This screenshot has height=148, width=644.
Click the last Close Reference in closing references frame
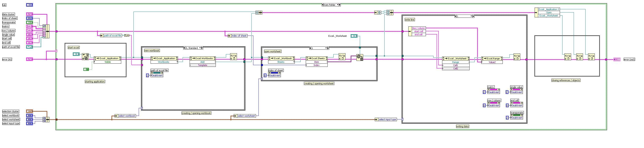[591, 57]
